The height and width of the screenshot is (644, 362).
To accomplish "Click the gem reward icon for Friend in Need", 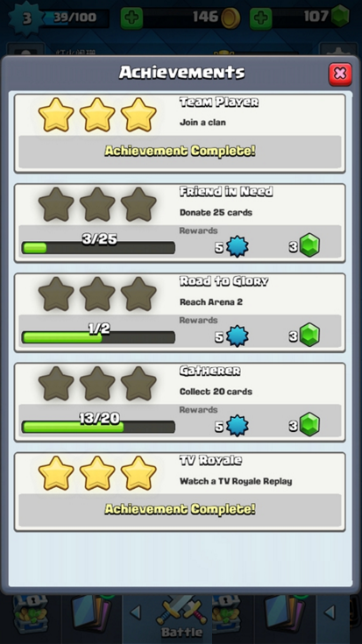I will pyautogui.click(x=309, y=245).
